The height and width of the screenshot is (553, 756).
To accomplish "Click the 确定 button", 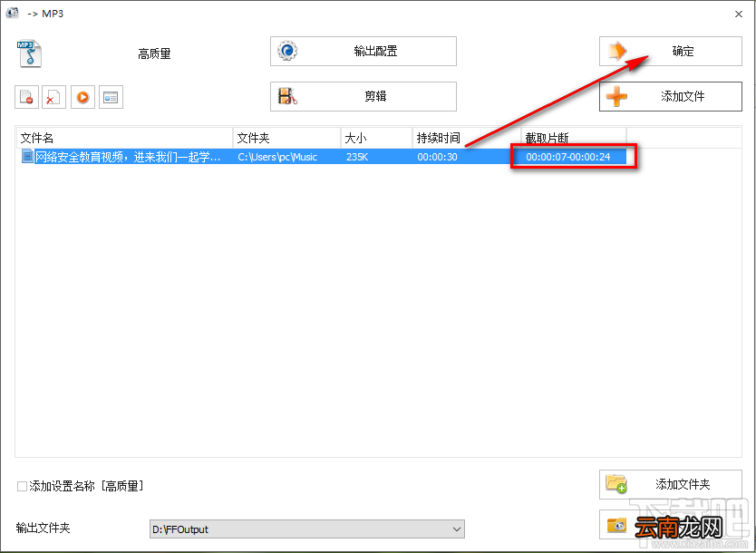I will 670,51.
